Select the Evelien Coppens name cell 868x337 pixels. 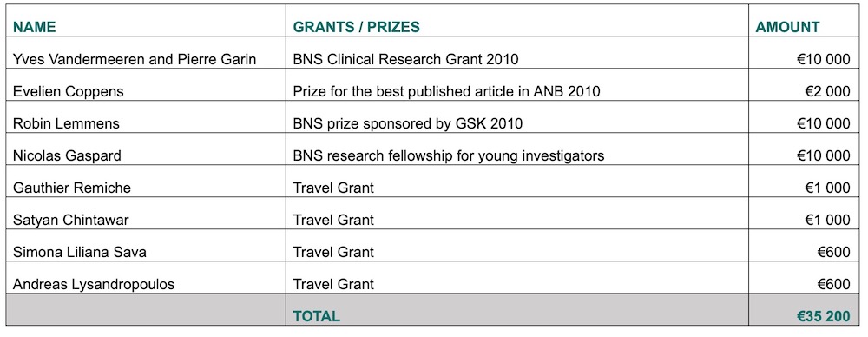point(146,85)
